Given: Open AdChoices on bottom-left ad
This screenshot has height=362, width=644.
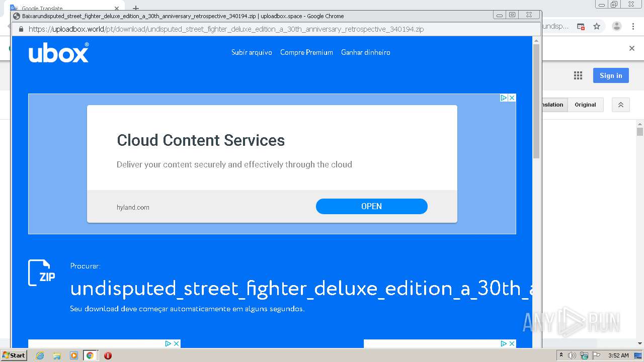Looking at the screenshot, I should click(x=168, y=343).
